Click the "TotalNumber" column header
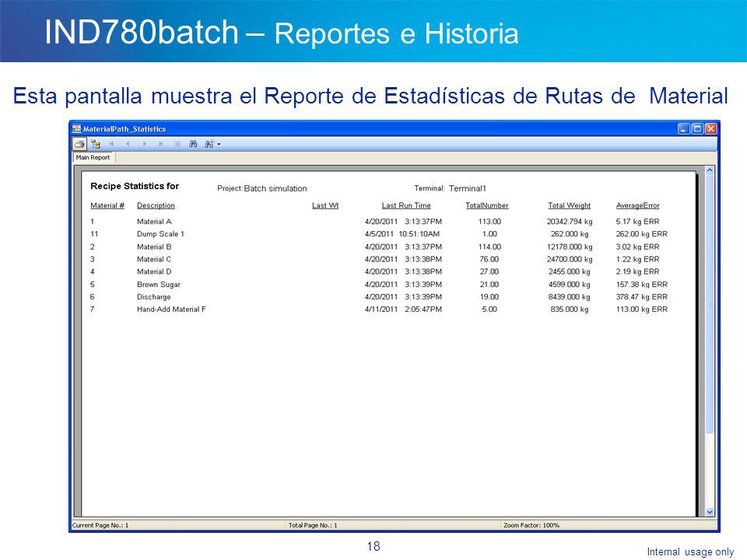Viewport: 747px width, 560px height. coord(487,205)
